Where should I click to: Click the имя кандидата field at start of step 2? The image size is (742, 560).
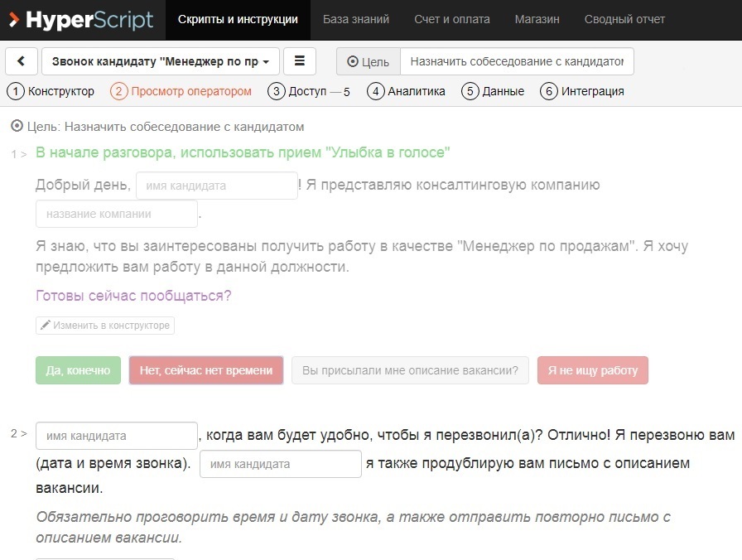pos(117,436)
